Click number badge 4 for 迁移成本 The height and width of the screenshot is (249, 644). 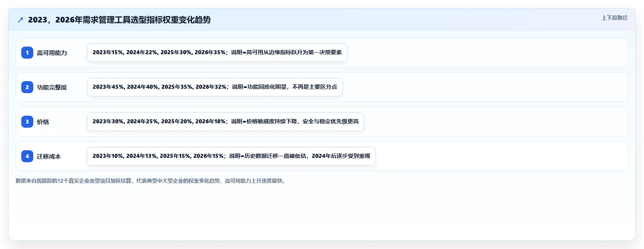(x=27, y=156)
